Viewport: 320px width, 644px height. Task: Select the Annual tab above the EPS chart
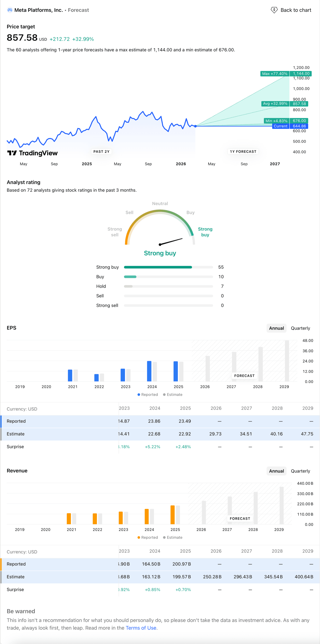[x=276, y=328]
